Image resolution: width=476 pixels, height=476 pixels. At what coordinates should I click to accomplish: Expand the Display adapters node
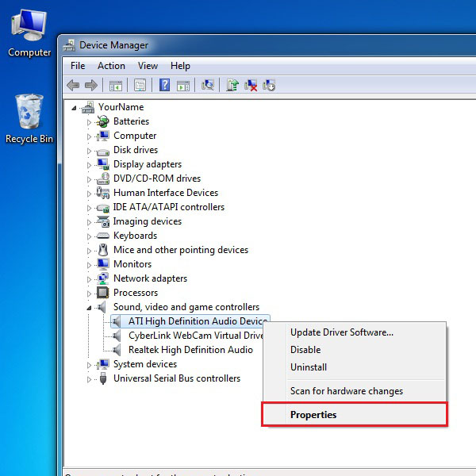(89, 165)
